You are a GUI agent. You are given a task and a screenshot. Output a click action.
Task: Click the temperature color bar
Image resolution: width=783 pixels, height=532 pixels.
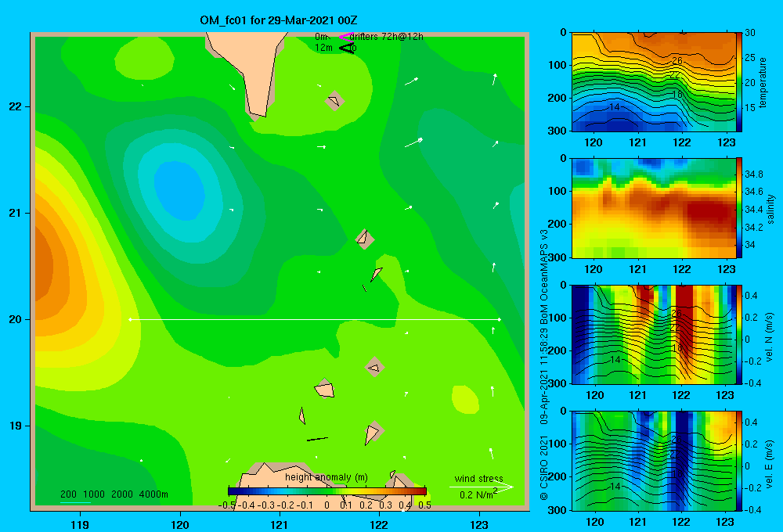(x=739, y=82)
